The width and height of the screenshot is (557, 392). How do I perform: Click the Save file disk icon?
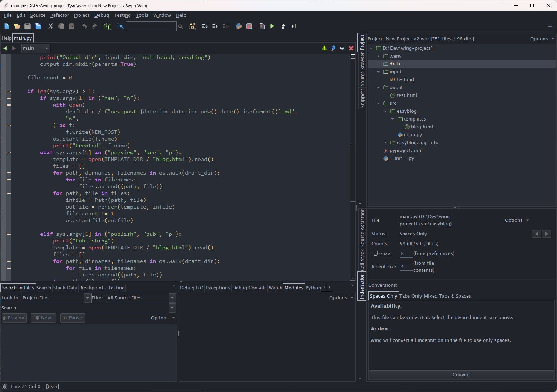coord(28,26)
